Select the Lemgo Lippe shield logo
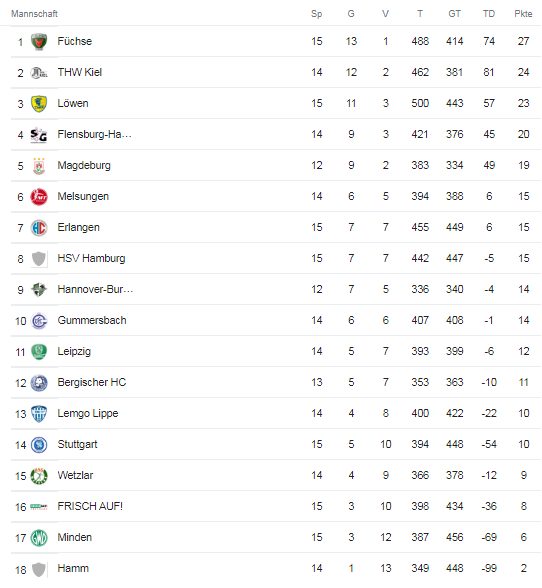 click(39, 414)
